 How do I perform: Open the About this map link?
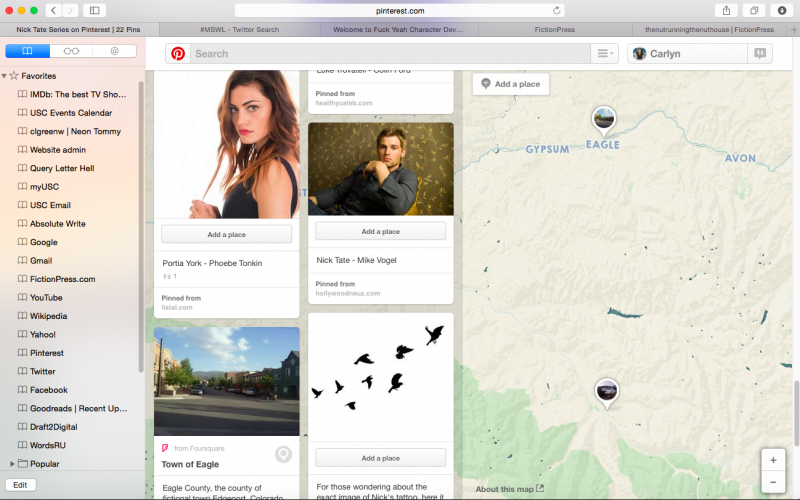click(510, 489)
